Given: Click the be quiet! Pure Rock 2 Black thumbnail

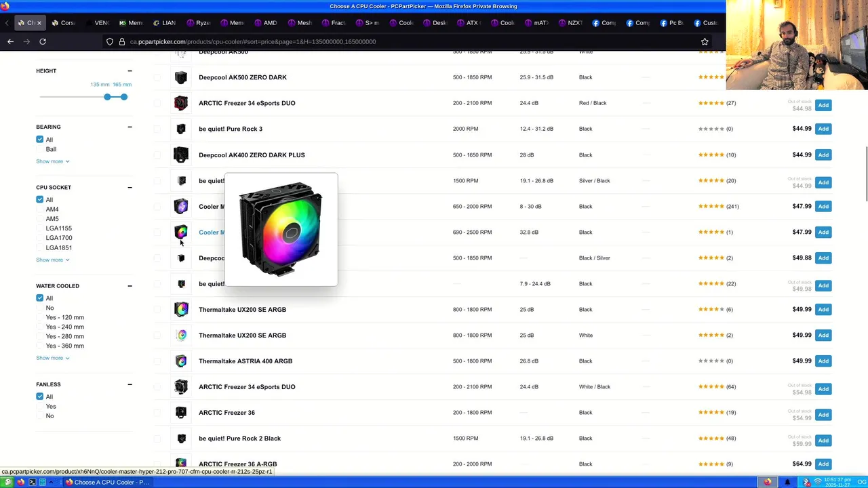Looking at the screenshot, I should click(x=181, y=439).
